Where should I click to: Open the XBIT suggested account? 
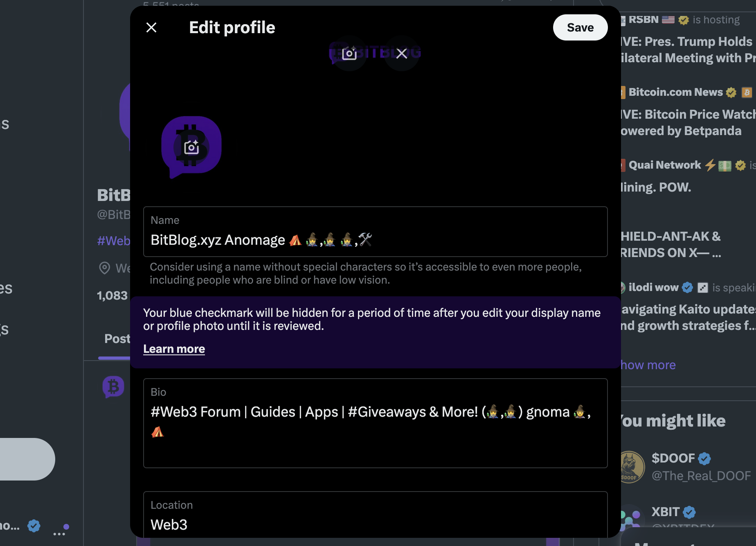coord(666,512)
